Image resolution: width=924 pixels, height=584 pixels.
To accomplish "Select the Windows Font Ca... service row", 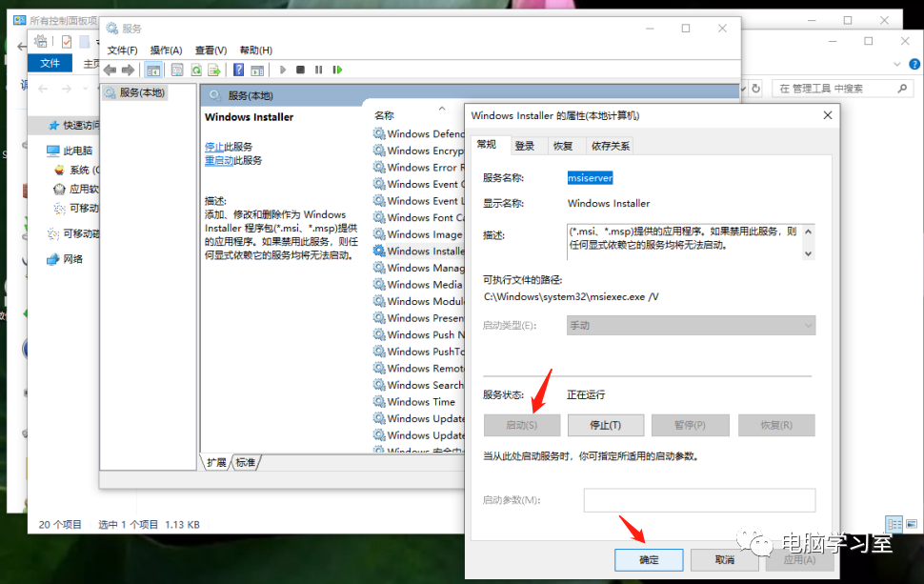I will 419,217.
